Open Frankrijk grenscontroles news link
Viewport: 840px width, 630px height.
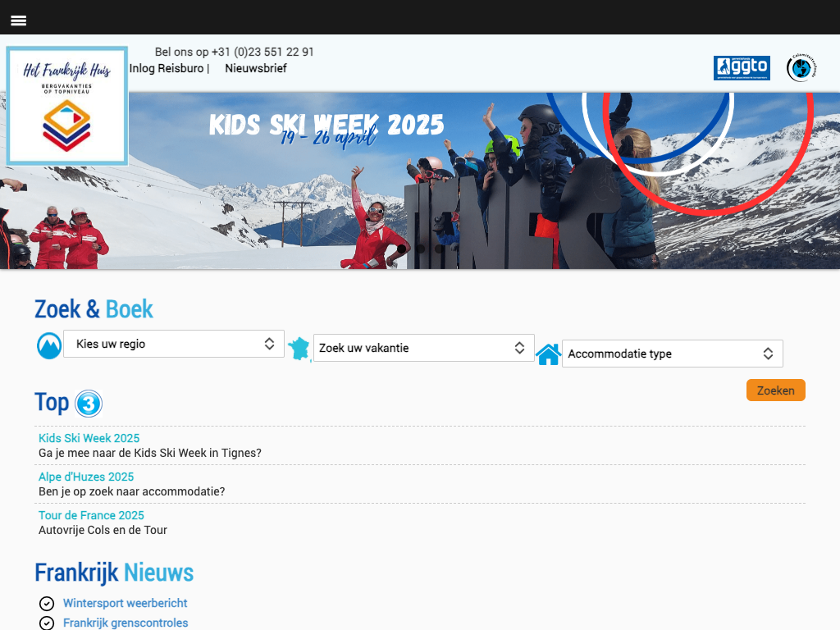coord(126,623)
